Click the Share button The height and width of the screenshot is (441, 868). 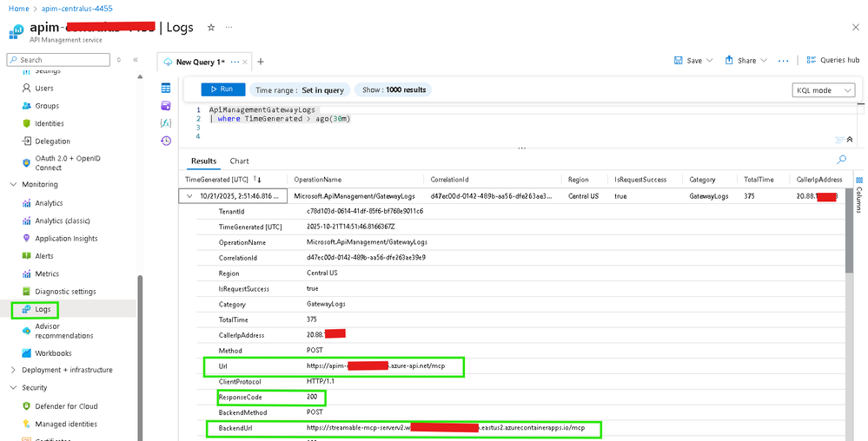click(740, 60)
